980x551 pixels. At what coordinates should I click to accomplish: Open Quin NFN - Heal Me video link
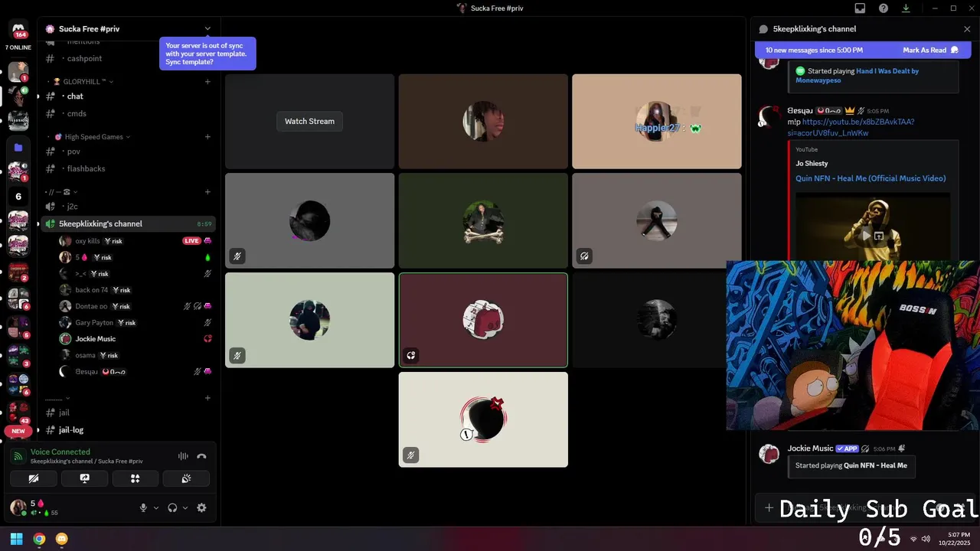[x=871, y=178]
